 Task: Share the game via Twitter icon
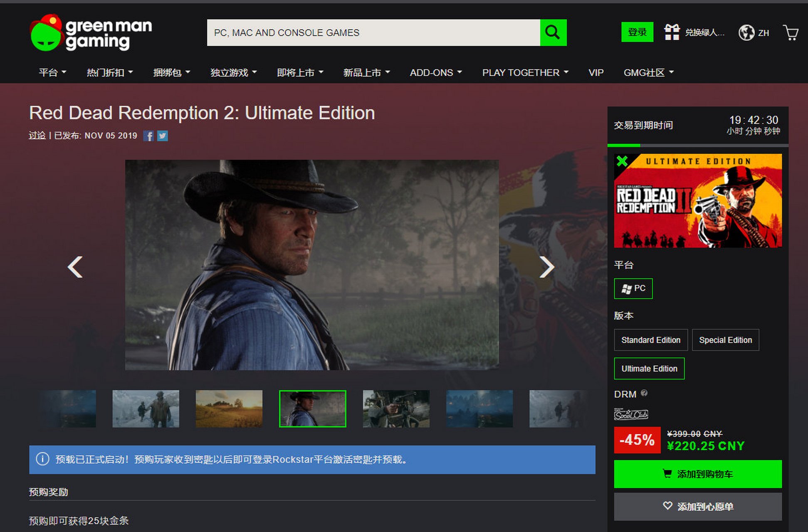(163, 136)
